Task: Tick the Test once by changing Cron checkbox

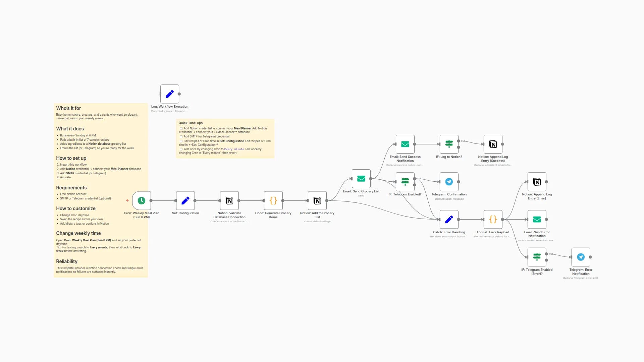Action: click(x=181, y=149)
